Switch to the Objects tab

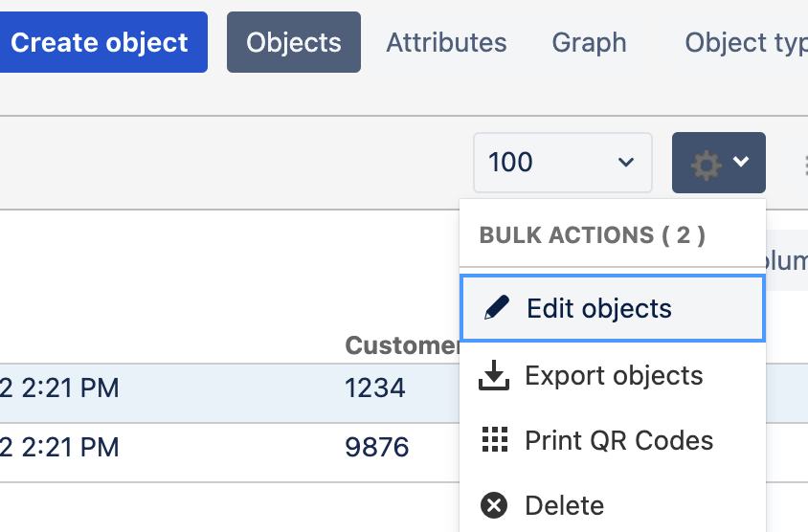pos(294,43)
